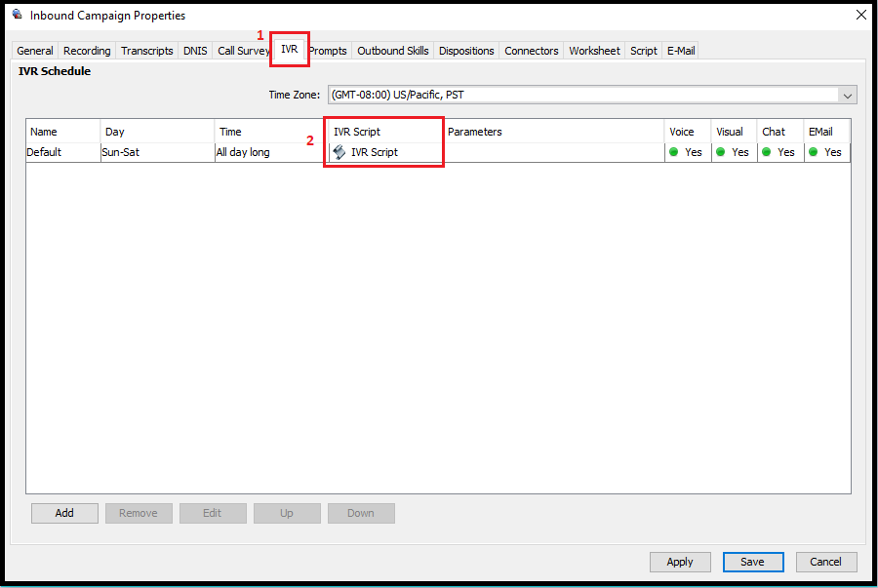878x588 pixels.
Task: Click the Visual column header
Action: click(735, 132)
